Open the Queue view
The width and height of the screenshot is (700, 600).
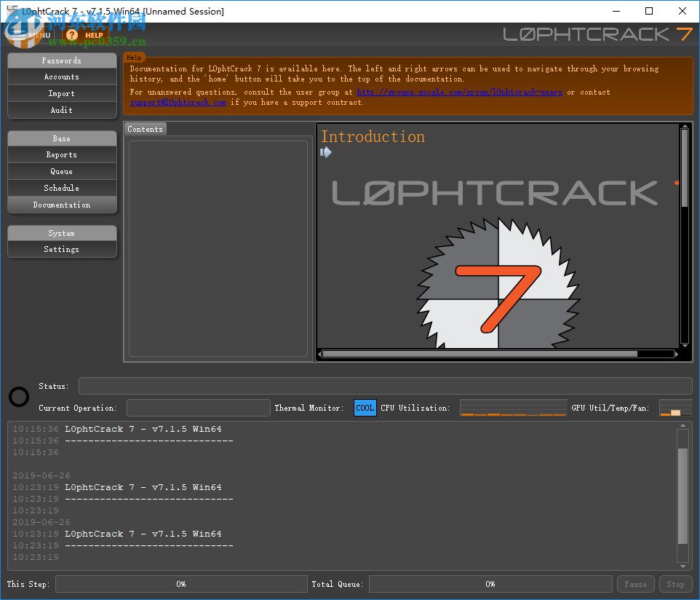62,171
